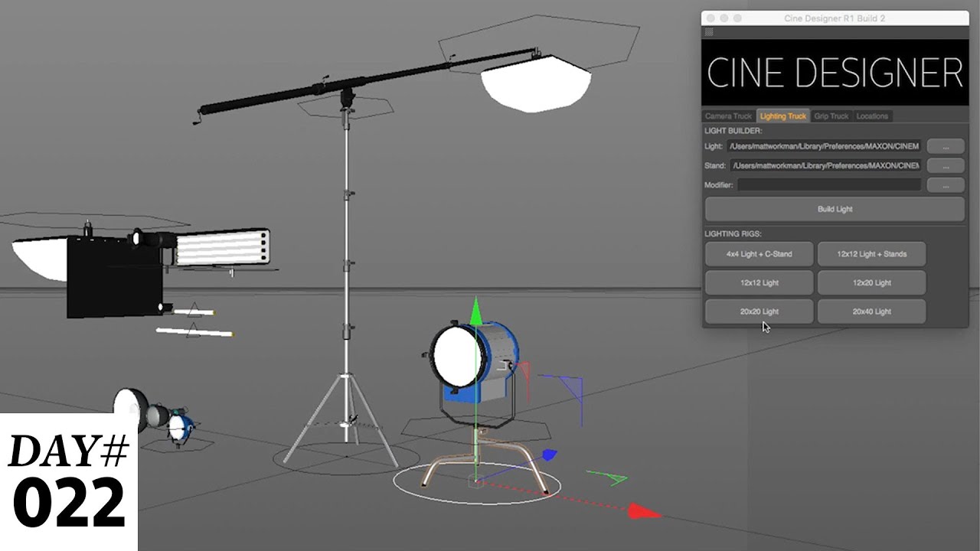Screen dimensions: 980x551
Task: Browse for Modifier file with ellipsis button
Action: tap(946, 185)
